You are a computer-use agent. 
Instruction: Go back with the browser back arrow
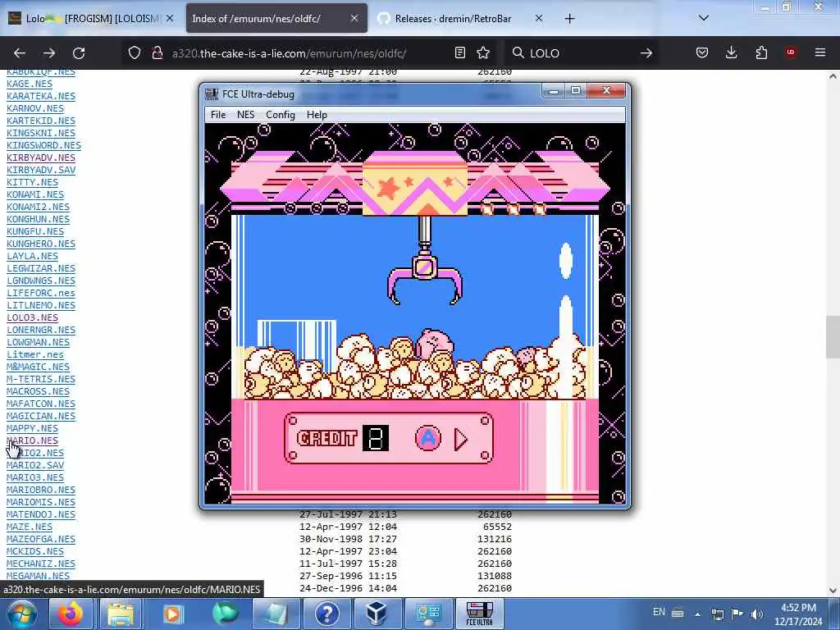(x=20, y=53)
